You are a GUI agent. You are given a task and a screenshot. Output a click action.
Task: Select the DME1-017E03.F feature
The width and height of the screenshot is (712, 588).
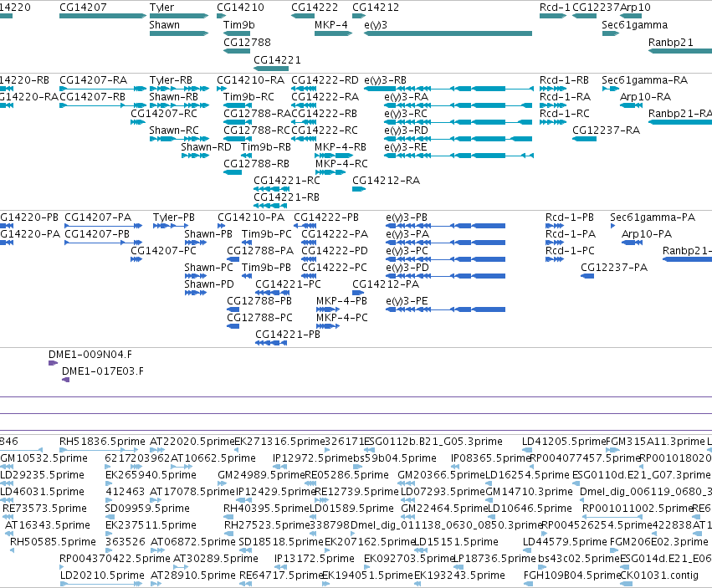[x=103, y=371]
